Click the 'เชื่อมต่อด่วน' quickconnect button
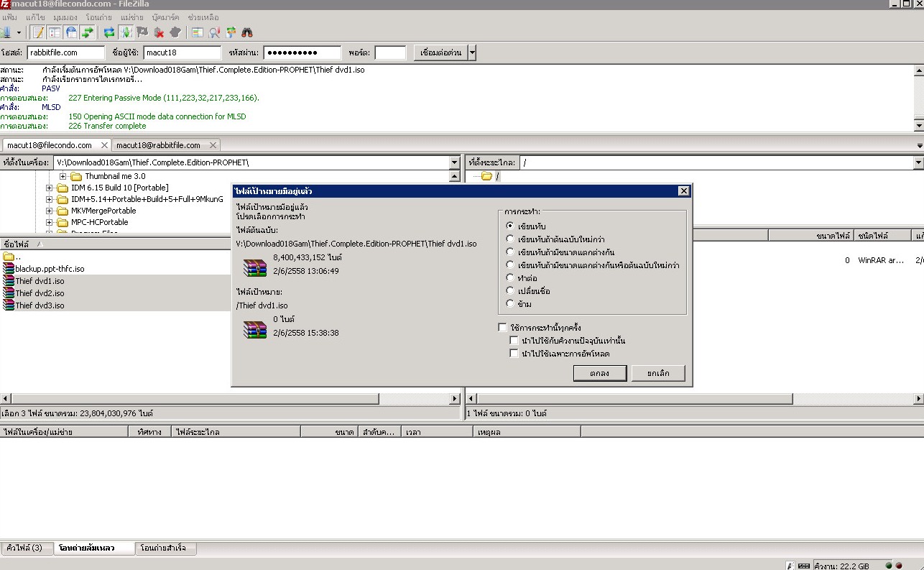Screen dimensions: 924x570 (x=441, y=52)
